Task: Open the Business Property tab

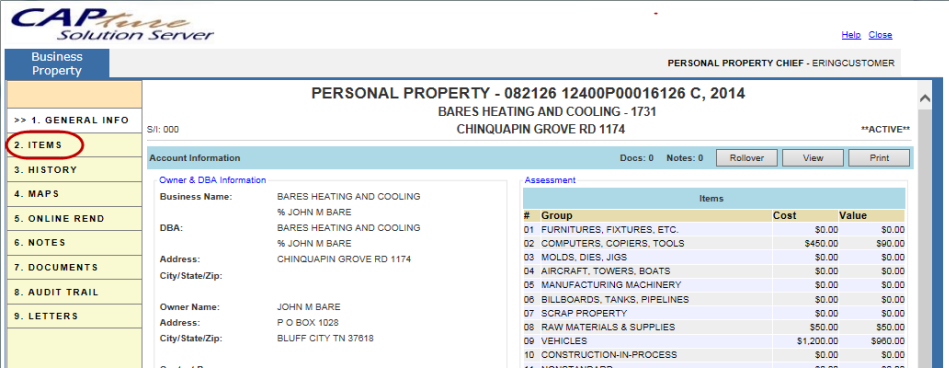Action: point(57,64)
